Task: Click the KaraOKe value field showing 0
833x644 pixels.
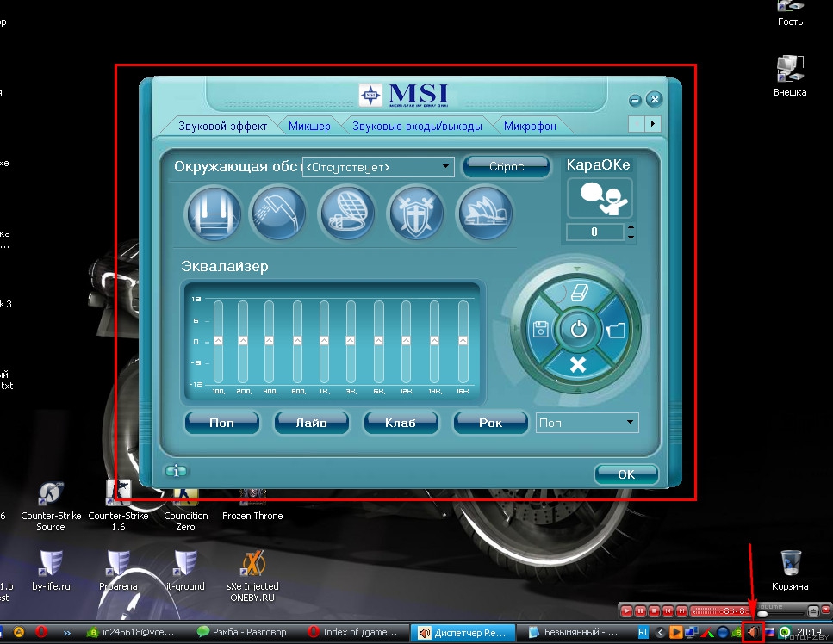Action: tap(594, 232)
